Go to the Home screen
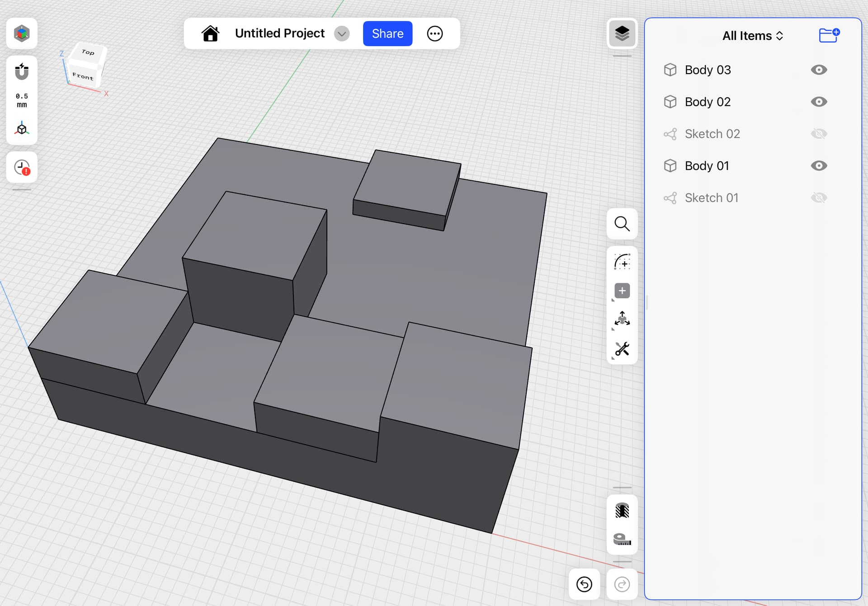This screenshot has height=606, width=868. (x=210, y=33)
